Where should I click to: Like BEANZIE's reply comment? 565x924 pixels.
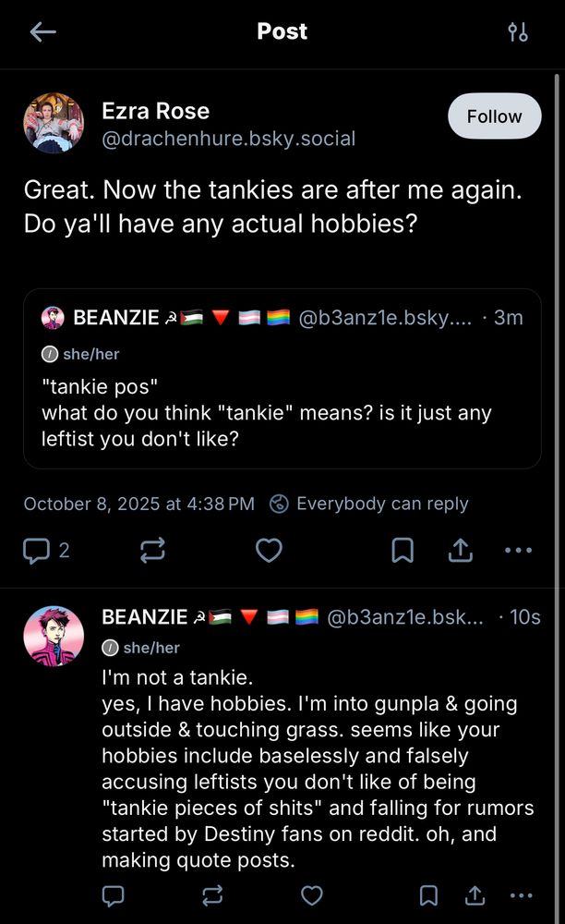click(313, 894)
